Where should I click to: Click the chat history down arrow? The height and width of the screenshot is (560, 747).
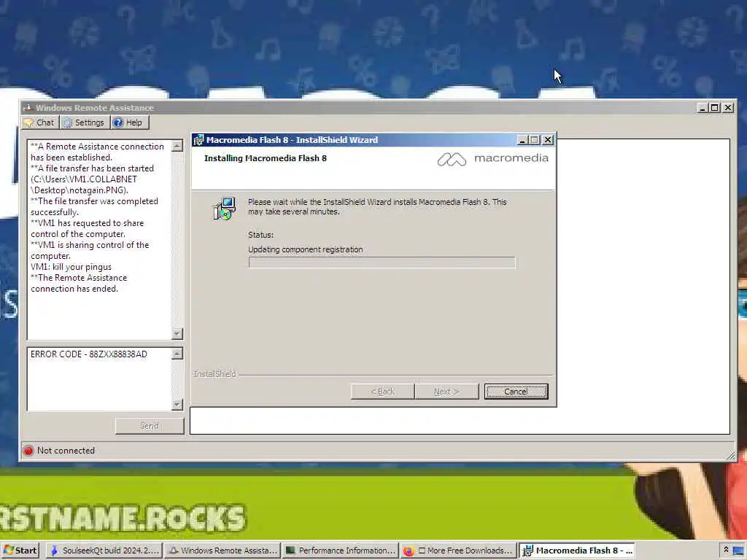tap(177, 334)
